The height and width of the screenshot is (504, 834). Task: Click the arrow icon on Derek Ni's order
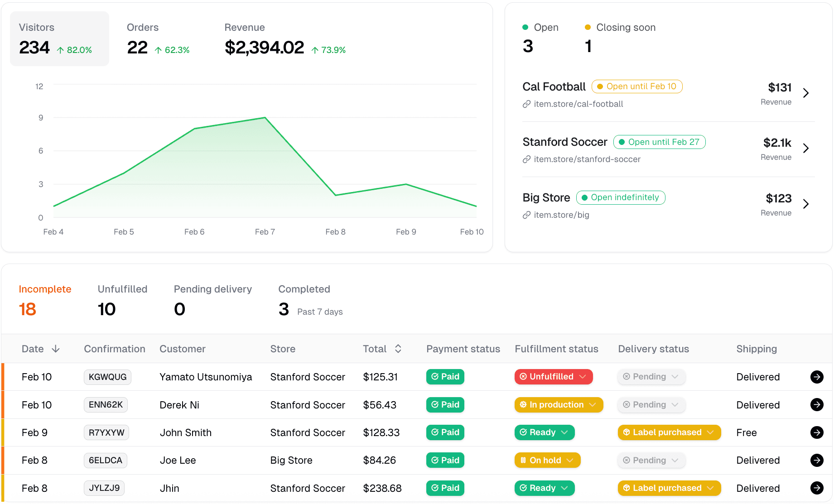(816, 404)
